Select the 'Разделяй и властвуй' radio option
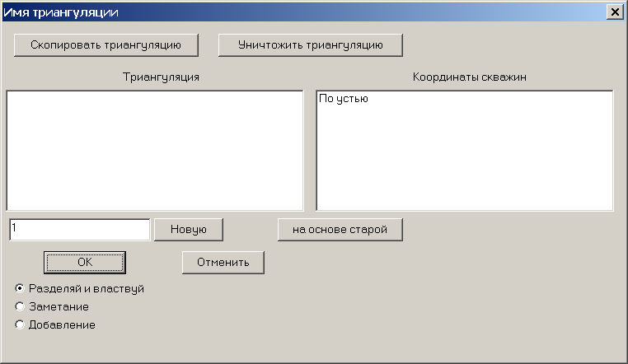Image resolution: width=628 pixels, height=364 pixels. [x=79, y=288]
